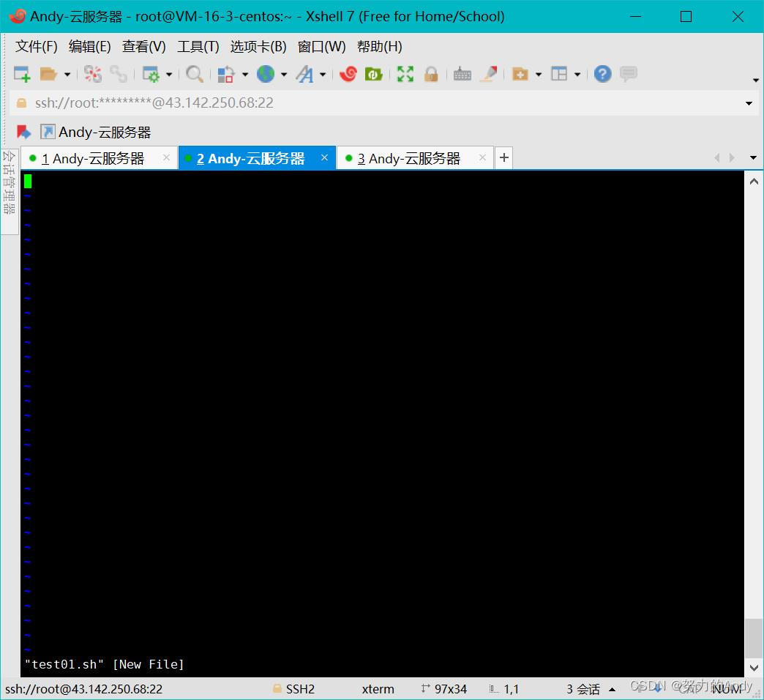The width and height of the screenshot is (764, 700).
Task: Toggle the compose bar chat icon
Action: [x=628, y=73]
